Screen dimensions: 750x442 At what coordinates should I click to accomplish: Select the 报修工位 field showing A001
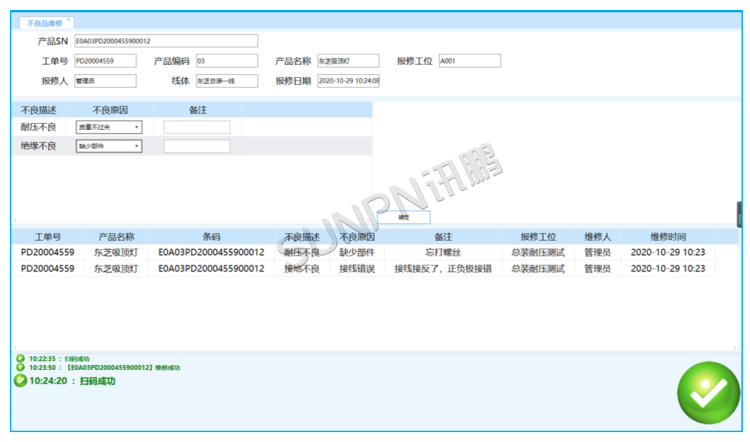468,61
